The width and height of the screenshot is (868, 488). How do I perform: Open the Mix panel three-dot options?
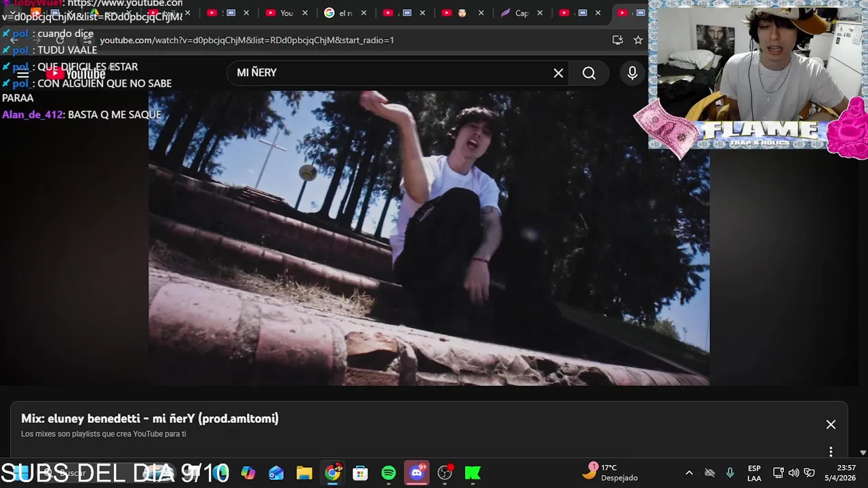point(831,451)
